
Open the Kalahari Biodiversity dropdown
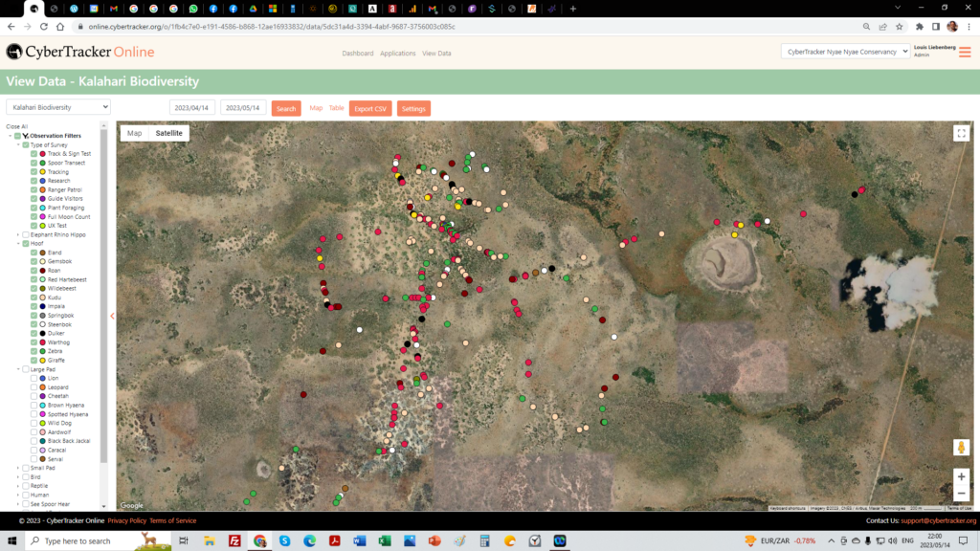58,108
